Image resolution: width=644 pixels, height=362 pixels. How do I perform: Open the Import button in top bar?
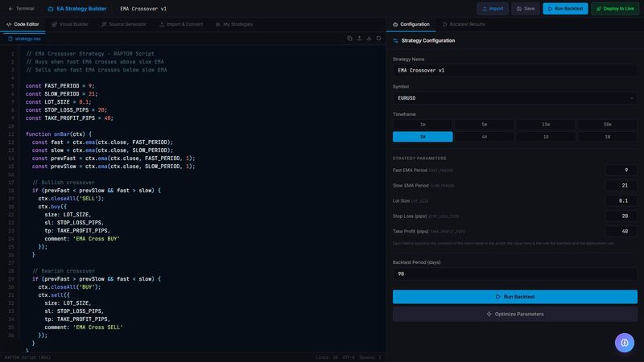coord(493,9)
